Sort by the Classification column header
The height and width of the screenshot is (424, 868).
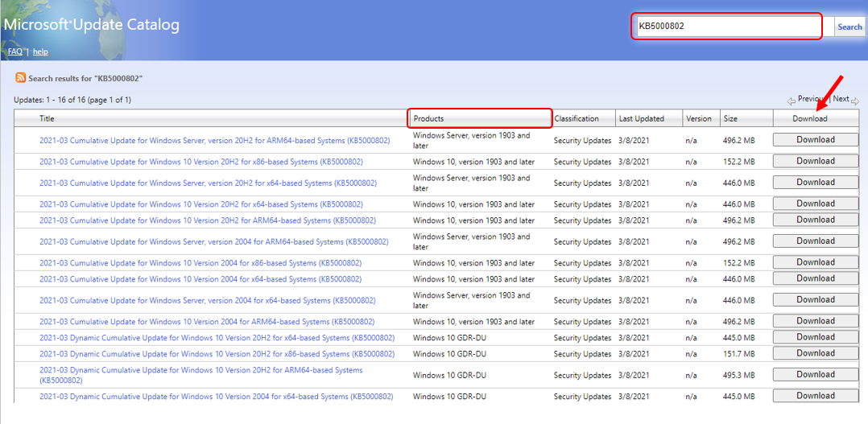(577, 118)
